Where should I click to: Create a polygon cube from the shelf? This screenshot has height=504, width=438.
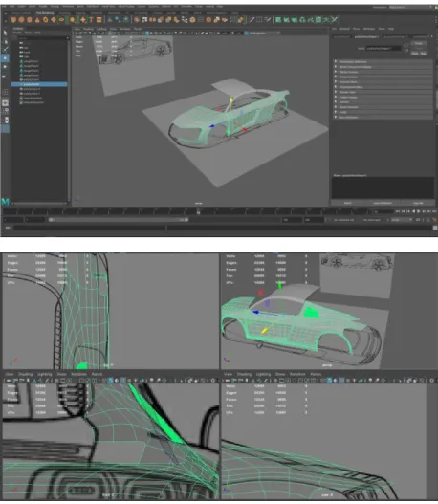click(21, 20)
